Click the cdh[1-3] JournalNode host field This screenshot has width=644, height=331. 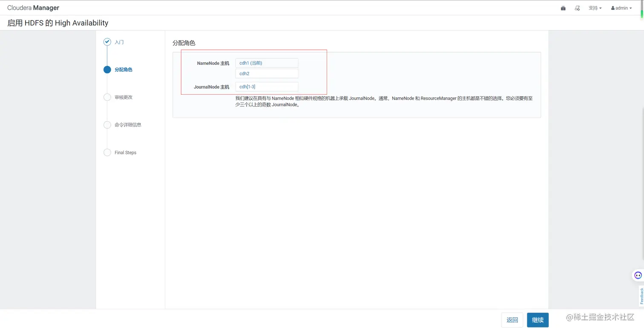[x=267, y=87]
